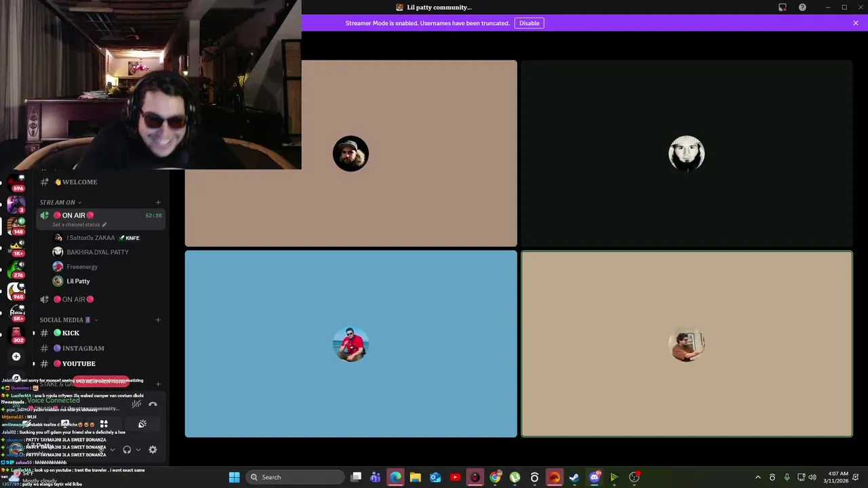
Task: Create channel in SOCIAL MEDIA category
Action: click(x=158, y=320)
